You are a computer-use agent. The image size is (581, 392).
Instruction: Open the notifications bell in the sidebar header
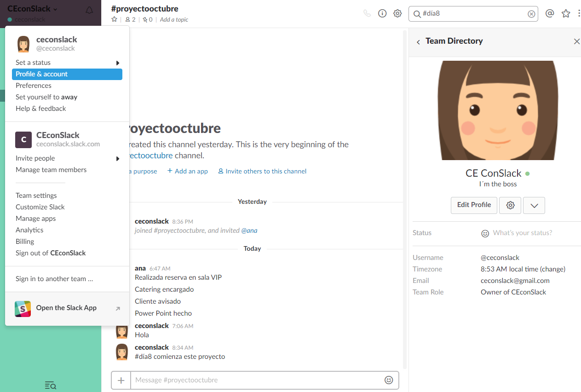point(89,10)
